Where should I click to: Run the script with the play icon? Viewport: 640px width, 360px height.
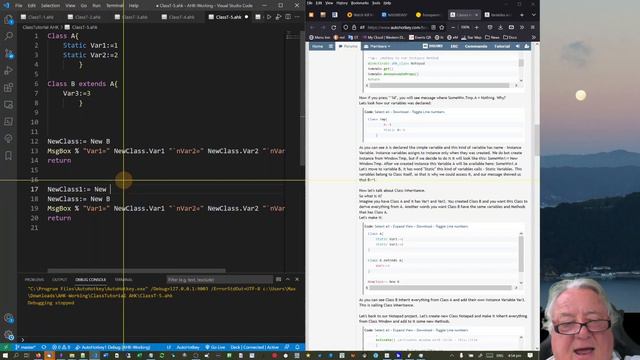(x=269, y=17)
